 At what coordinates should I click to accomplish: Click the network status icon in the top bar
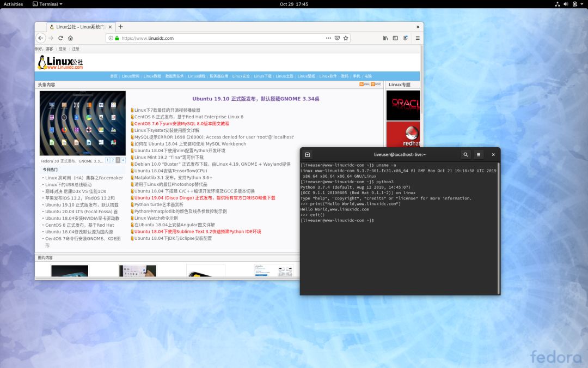[x=558, y=4]
